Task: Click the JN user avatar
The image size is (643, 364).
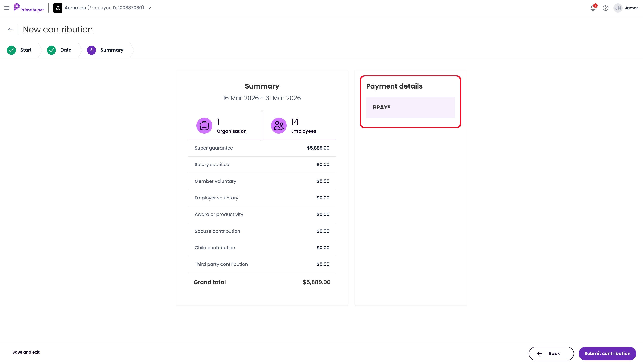Action: point(618,8)
